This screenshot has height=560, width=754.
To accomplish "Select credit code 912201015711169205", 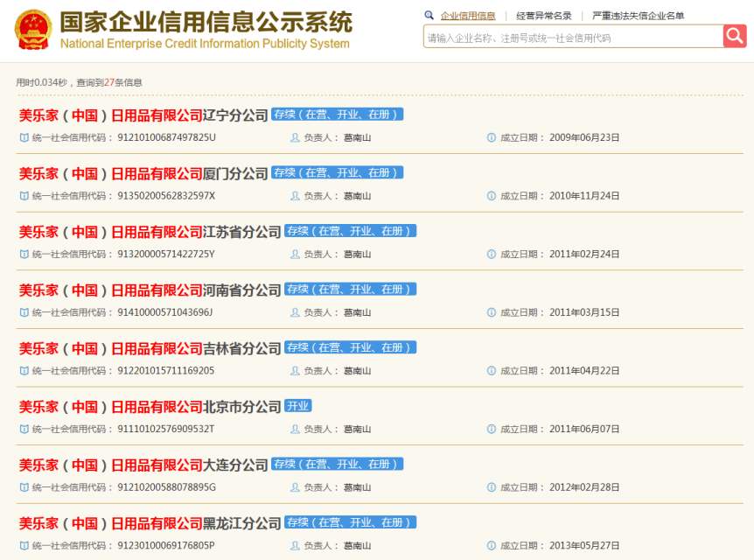I will [166, 370].
